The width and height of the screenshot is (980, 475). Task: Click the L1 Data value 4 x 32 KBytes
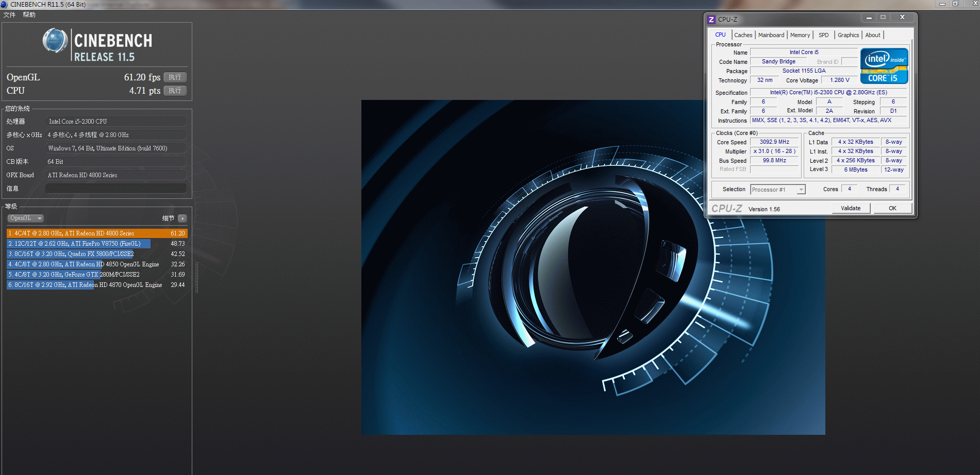856,142
